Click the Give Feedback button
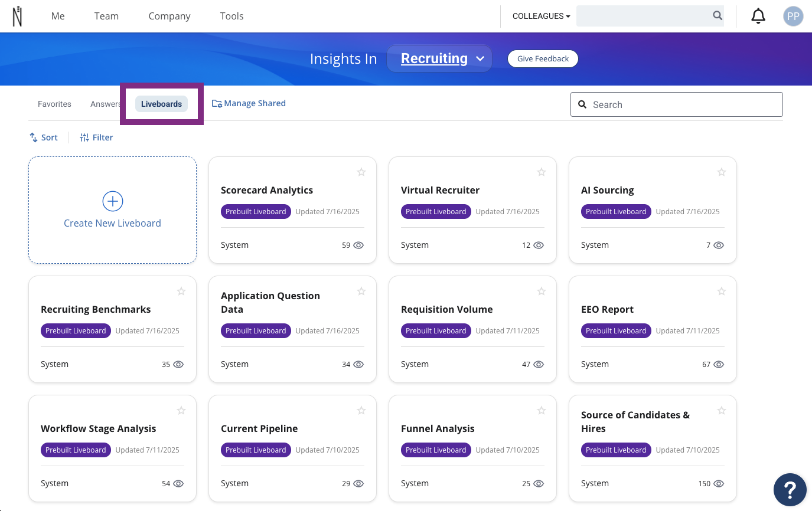Screen dimensions: 812x511 [543, 58]
